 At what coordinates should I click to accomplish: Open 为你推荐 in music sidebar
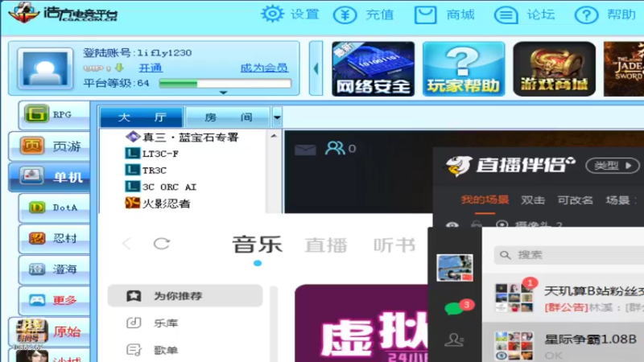click(x=185, y=295)
